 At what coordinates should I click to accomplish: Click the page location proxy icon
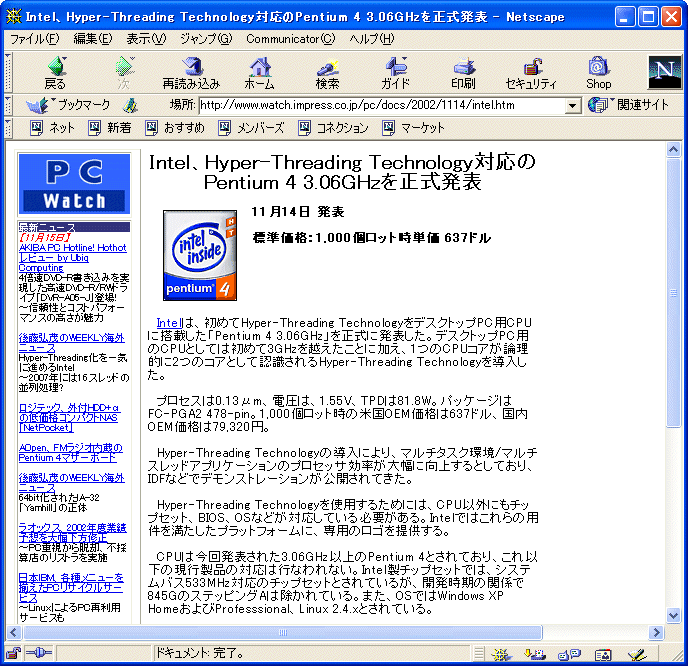pos(130,105)
